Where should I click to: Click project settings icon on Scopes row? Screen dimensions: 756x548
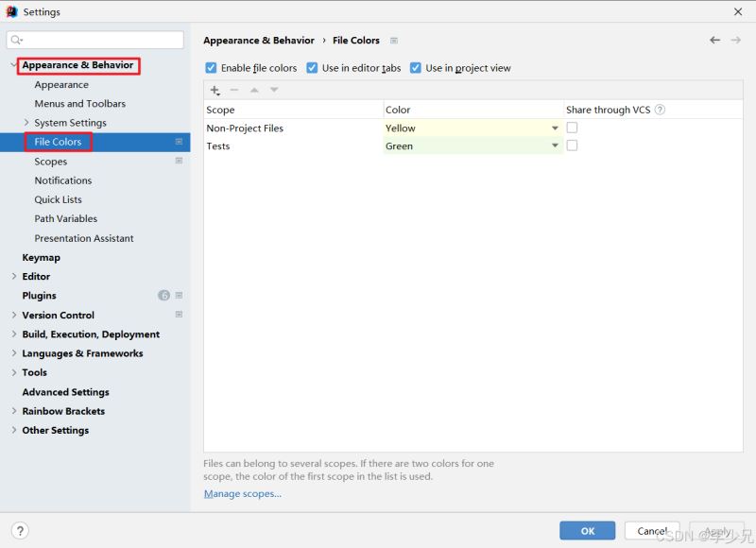tap(179, 161)
